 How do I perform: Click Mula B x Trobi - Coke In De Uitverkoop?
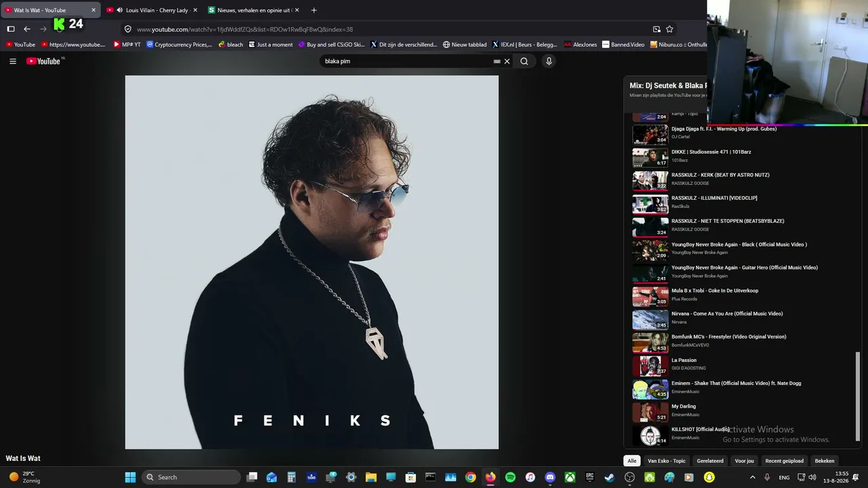click(x=715, y=291)
